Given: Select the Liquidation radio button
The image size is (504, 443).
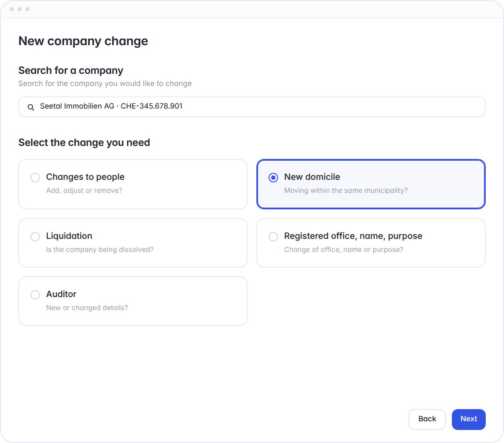Looking at the screenshot, I should (x=35, y=236).
